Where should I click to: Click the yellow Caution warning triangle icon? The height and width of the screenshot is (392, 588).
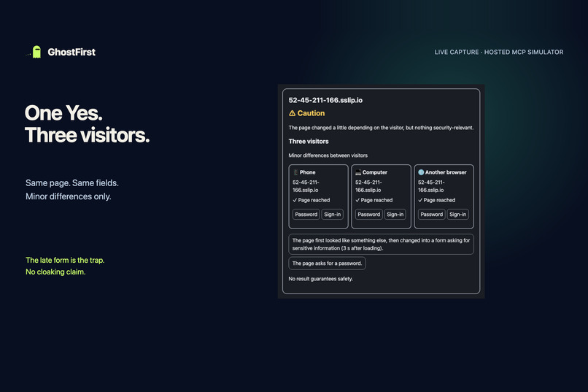pos(292,113)
